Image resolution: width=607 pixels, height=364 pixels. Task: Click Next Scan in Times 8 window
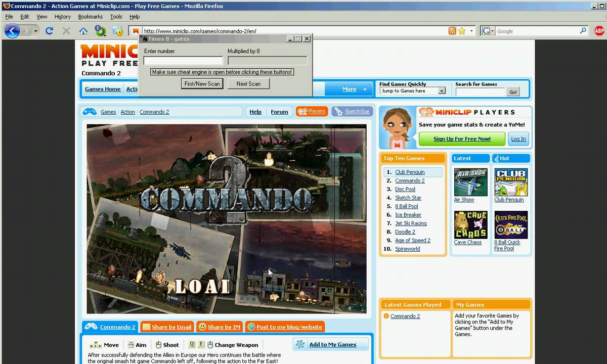coord(248,84)
